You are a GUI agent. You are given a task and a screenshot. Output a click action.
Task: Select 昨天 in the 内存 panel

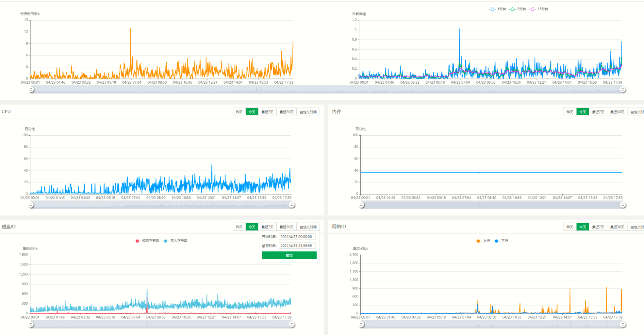click(x=570, y=112)
